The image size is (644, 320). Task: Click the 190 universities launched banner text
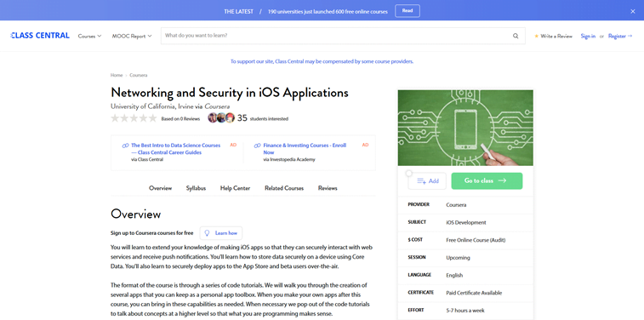click(x=328, y=12)
